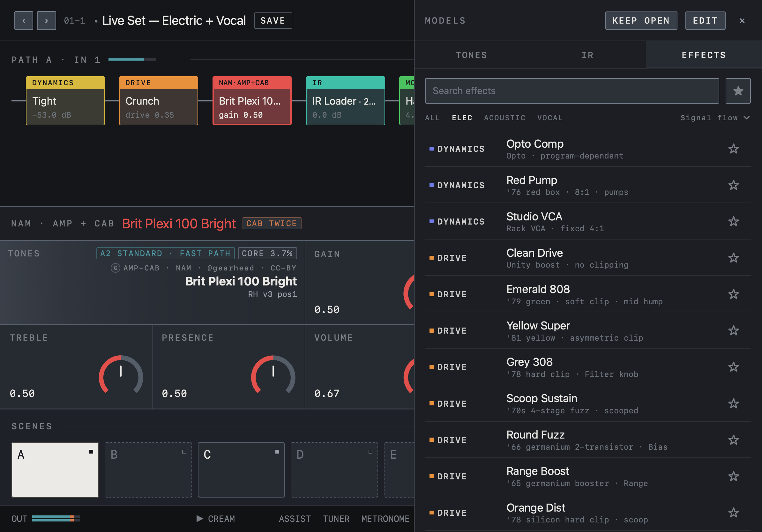Favorite the Range Boost effect
Viewport: 762px width, 532px height.
[734, 476]
